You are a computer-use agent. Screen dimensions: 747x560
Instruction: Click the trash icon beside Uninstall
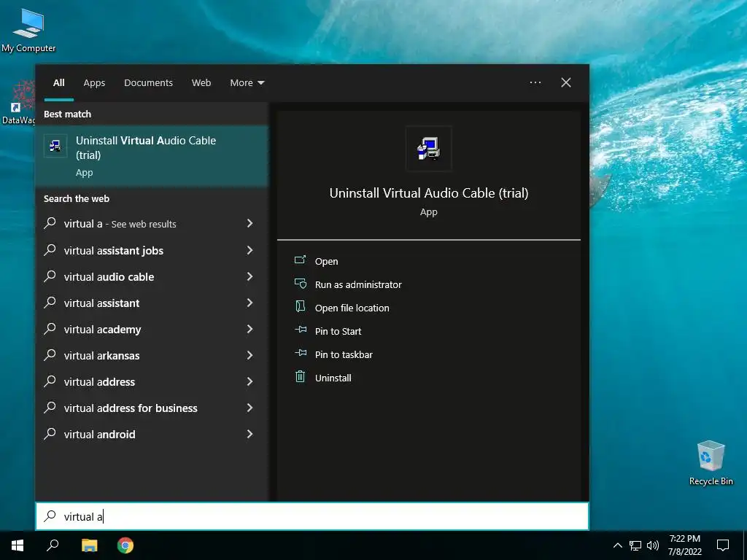300,377
